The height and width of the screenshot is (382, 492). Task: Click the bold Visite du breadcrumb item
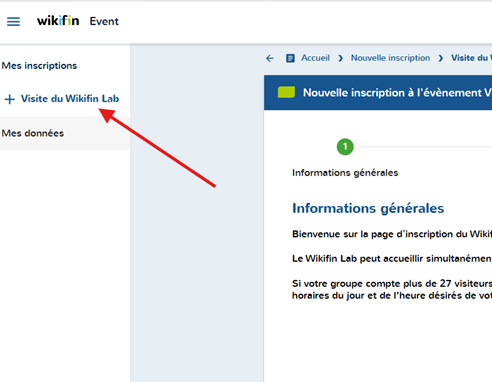(471, 58)
